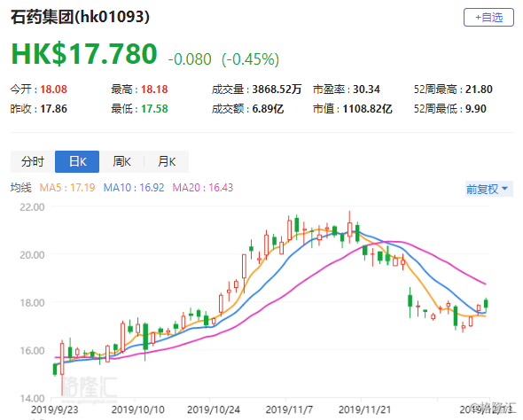523x420 pixels.
Task: Select the 2019/11/7 date marker on axis
Action: [289, 409]
